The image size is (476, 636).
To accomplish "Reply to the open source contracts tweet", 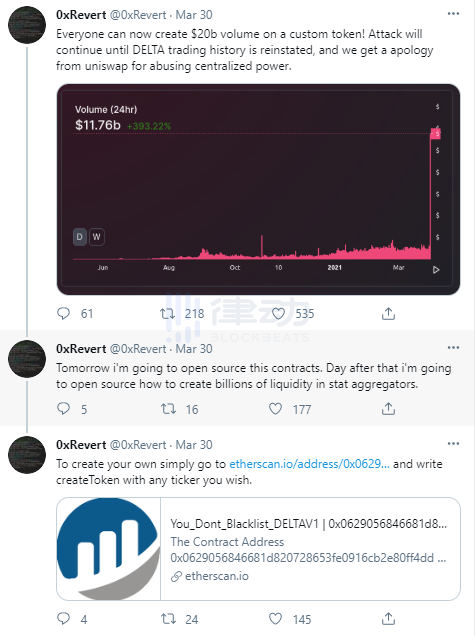I will point(64,409).
